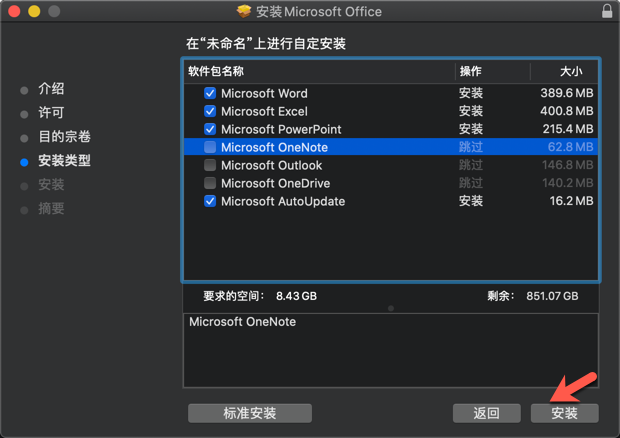This screenshot has height=438, width=620.
Task: Click the yellow minimize window button
Action: click(33, 12)
